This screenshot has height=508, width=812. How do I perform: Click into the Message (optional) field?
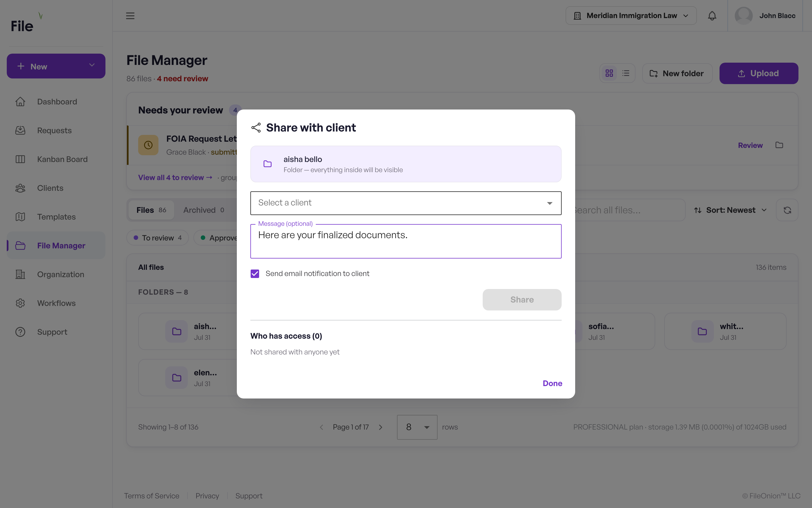pos(406,241)
